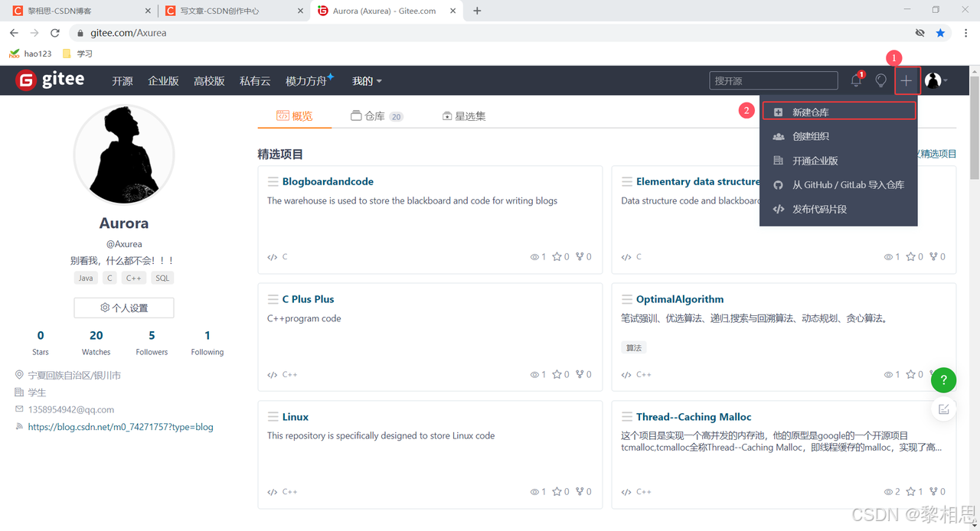Click the green help question mark button

point(943,380)
